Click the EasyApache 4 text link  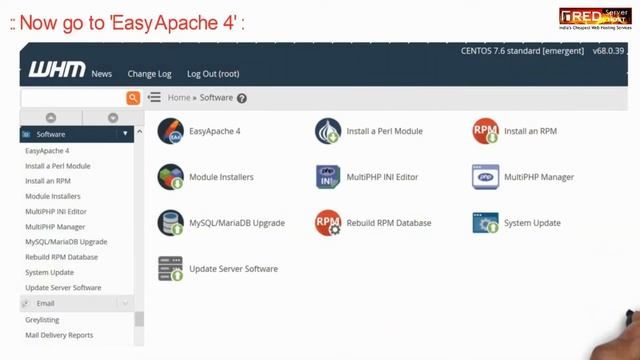(x=215, y=131)
